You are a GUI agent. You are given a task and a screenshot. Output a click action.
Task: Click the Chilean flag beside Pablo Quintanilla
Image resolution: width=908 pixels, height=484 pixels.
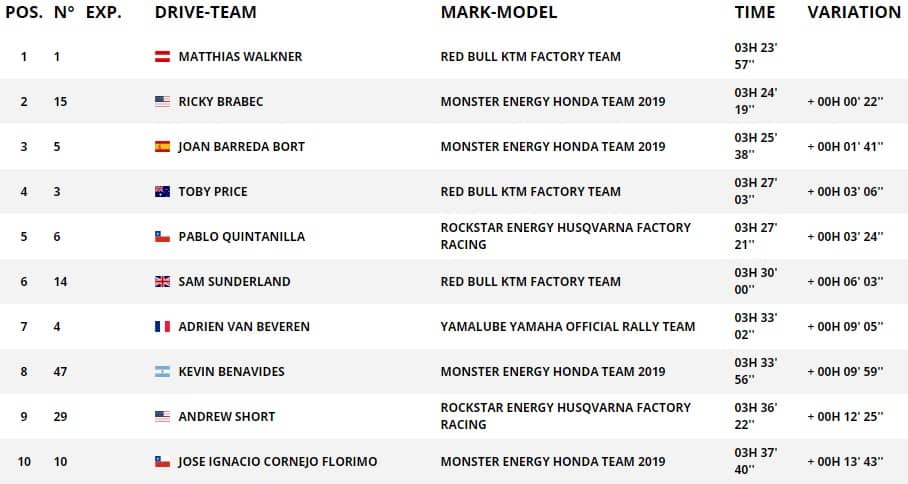coord(162,237)
